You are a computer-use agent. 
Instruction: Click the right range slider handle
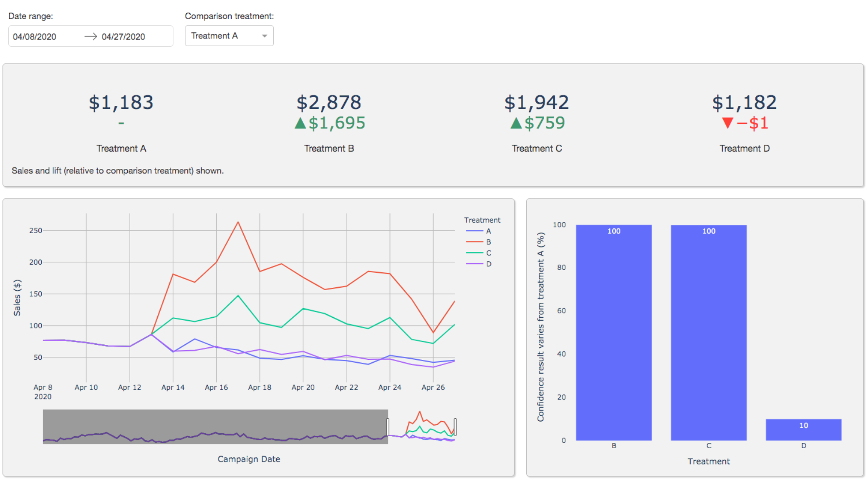coord(455,427)
